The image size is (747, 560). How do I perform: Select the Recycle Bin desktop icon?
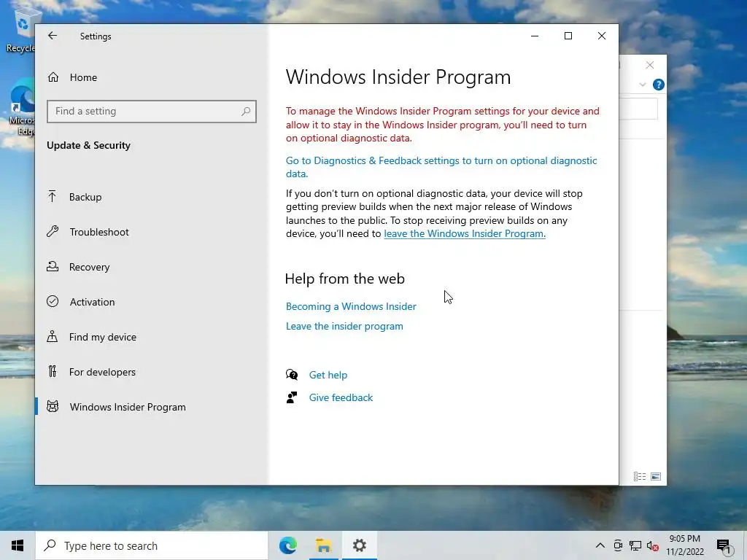pos(20,29)
